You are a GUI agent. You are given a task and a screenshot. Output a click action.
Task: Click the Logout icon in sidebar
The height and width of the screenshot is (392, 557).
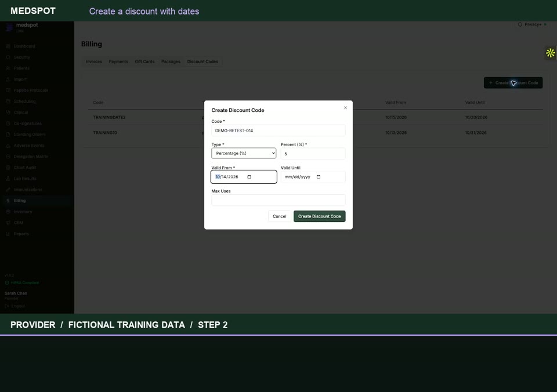7,306
